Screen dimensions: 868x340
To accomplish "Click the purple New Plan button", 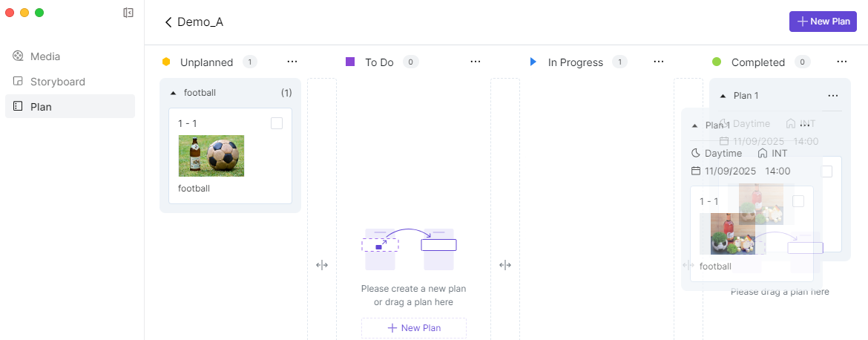I will [823, 22].
